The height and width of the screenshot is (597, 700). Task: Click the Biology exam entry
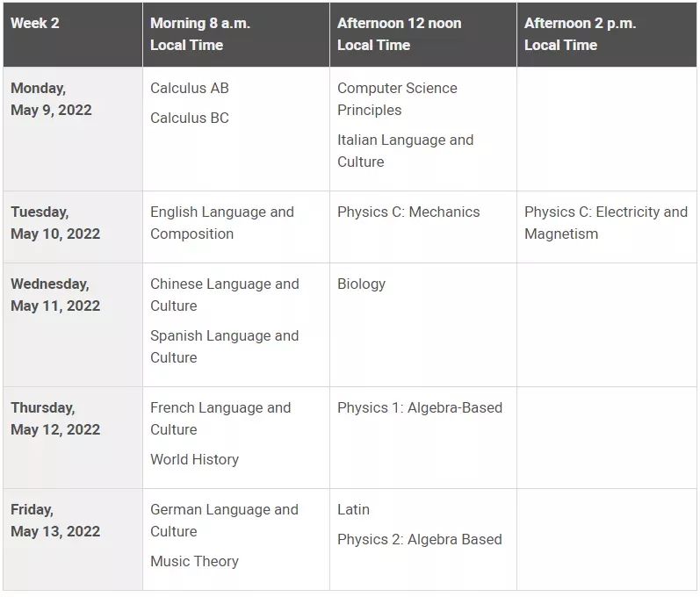click(361, 284)
